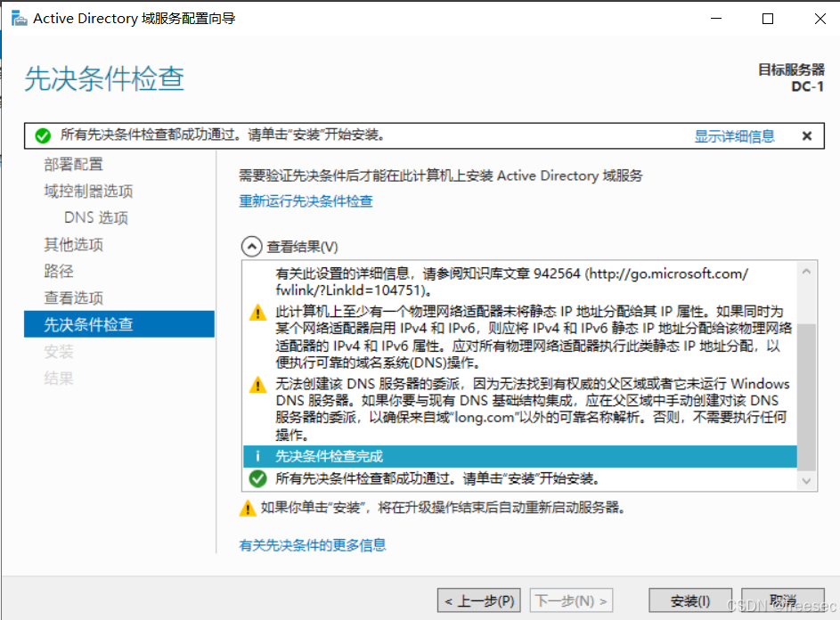This screenshot has width=840, height=620.
Task: Go to DNS 选项 step
Action: pos(96,217)
